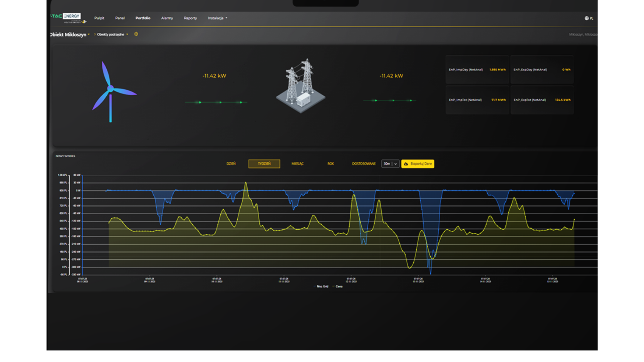This screenshot has width=644, height=362.
Task: Click cloud icon on Eksportuj Dane
Action: pos(406,164)
